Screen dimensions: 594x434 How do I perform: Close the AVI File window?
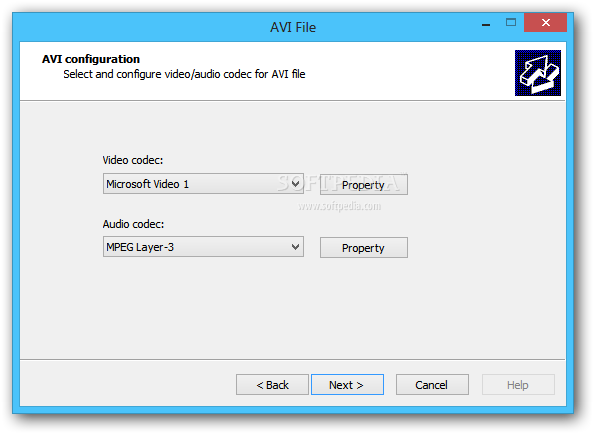[x=546, y=23]
